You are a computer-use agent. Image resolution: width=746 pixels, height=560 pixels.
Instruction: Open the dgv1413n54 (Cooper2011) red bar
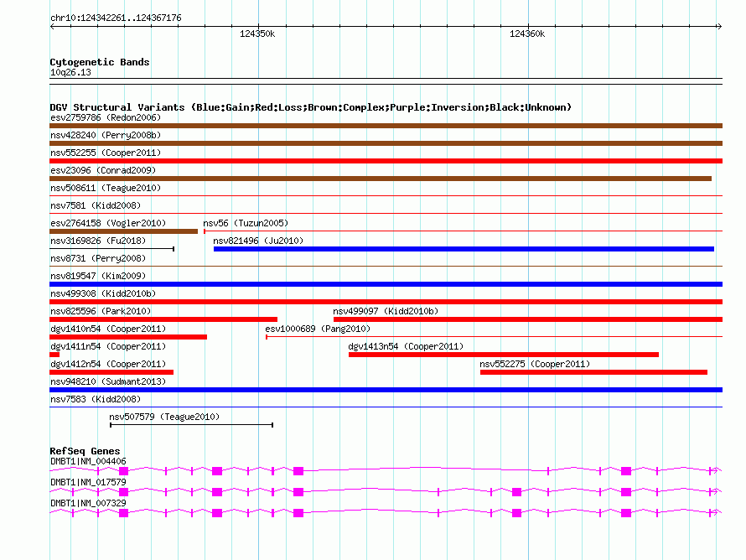(x=504, y=355)
